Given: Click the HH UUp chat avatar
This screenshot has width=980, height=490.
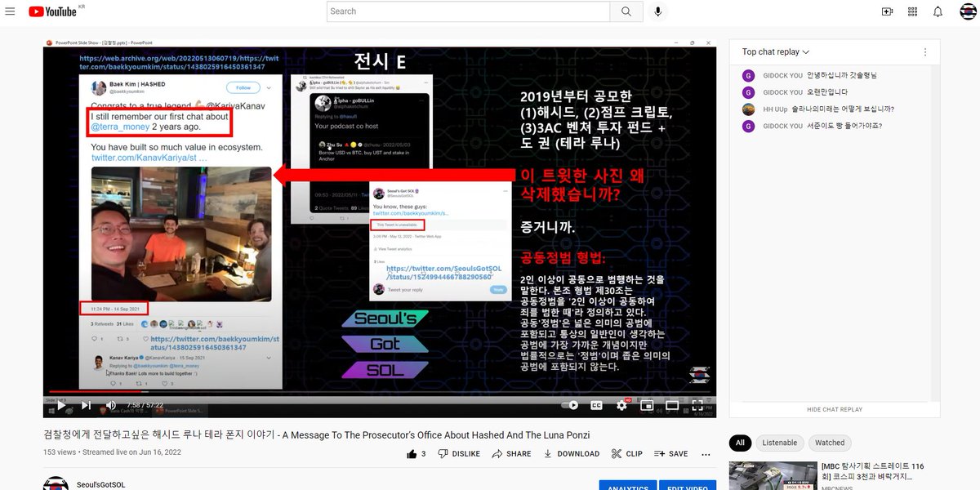Looking at the screenshot, I should click(748, 109).
